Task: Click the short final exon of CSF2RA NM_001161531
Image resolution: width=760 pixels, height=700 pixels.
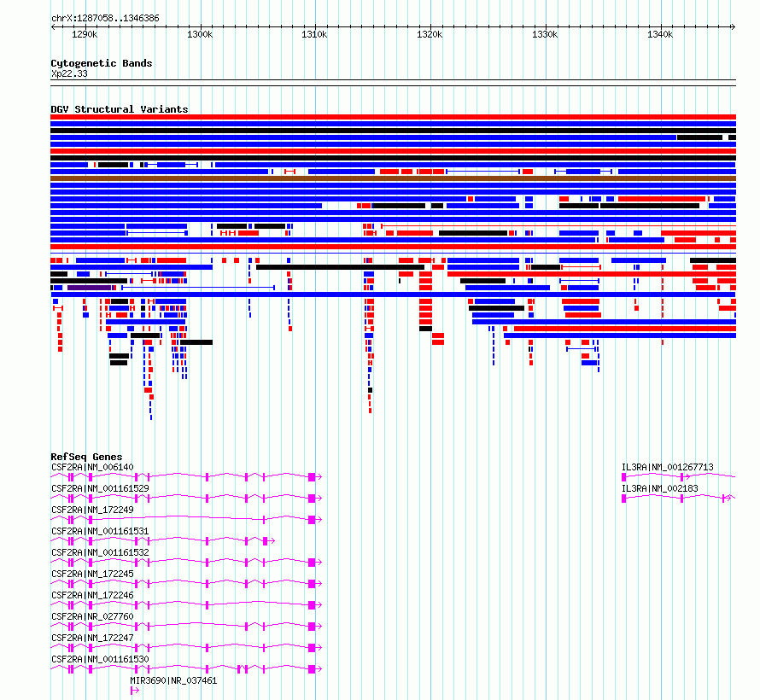Action: [x=265, y=541]
